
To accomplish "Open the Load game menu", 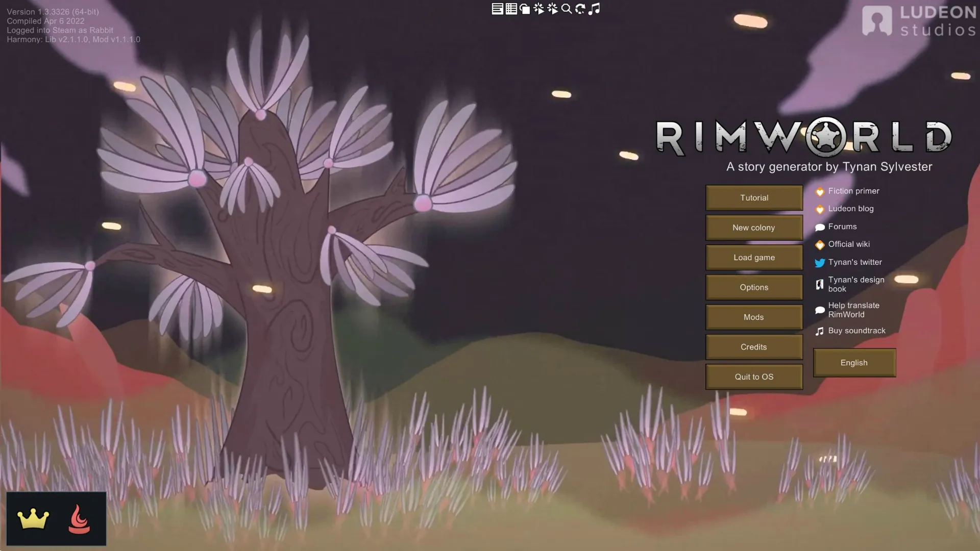I will tap(754, 258).
